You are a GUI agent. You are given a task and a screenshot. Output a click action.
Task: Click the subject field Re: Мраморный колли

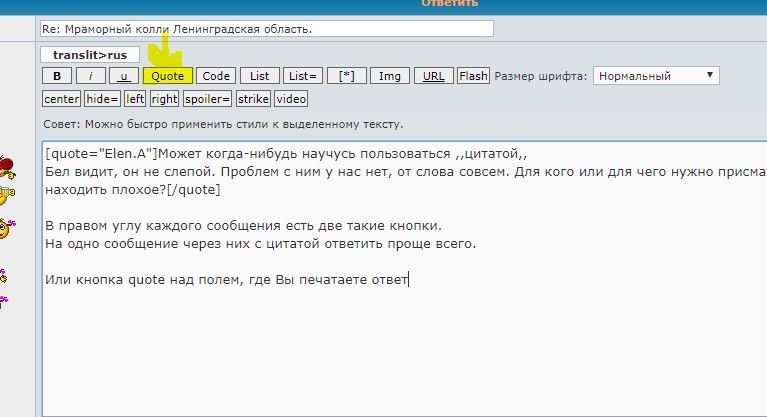tap(267, 28)
